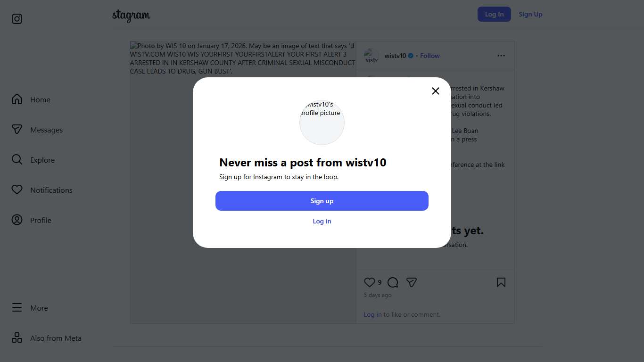Click Log in link in dialog
This screenshot has width=644, height=362.
(322, 221)
